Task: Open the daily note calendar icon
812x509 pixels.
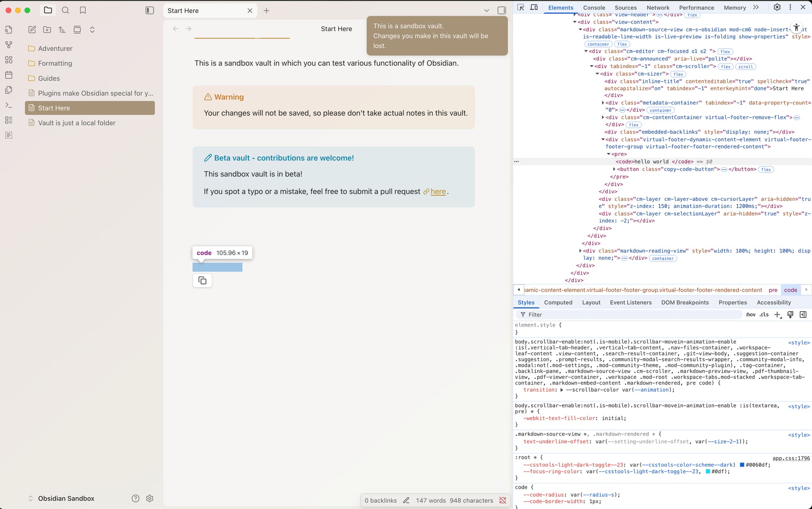Action: [x=8, y=75]
